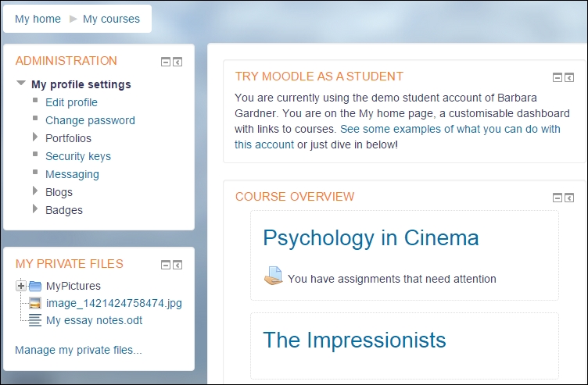Dock the Course Overview block

pos(569,198)
